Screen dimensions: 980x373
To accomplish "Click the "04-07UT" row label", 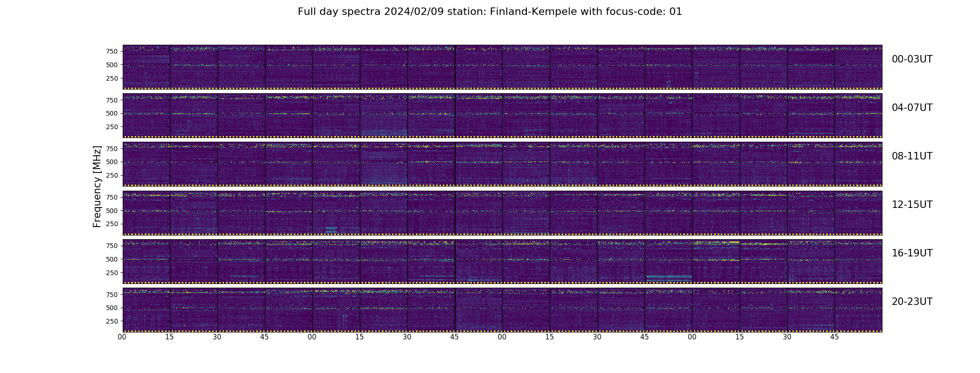I will coord(912,108).
